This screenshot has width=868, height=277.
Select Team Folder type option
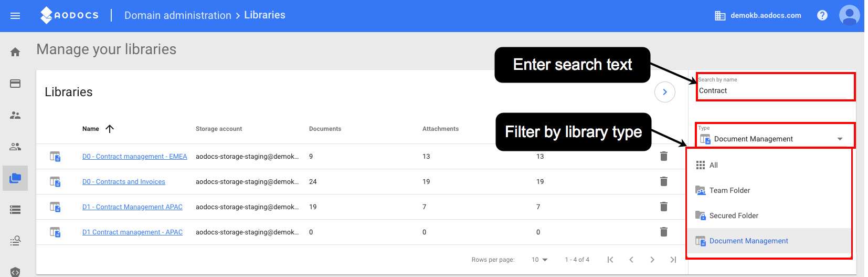pyautogui.click(x=769, y=190)
